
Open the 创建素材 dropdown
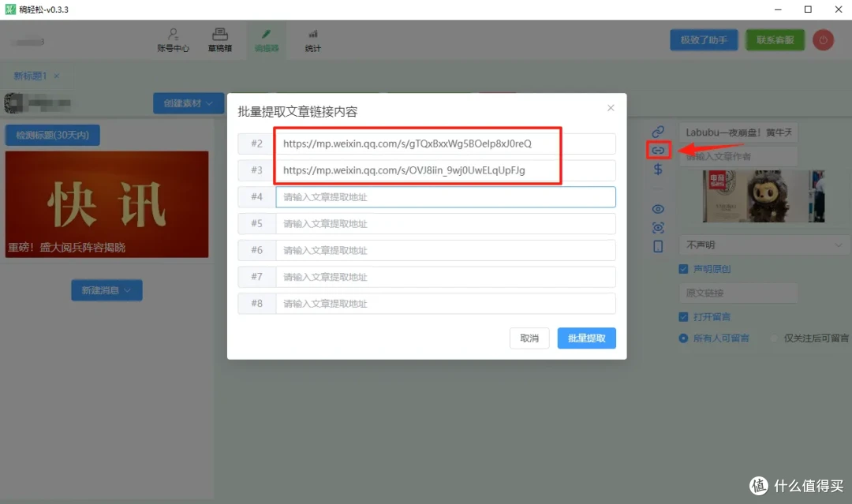click(x=188, y=103)
